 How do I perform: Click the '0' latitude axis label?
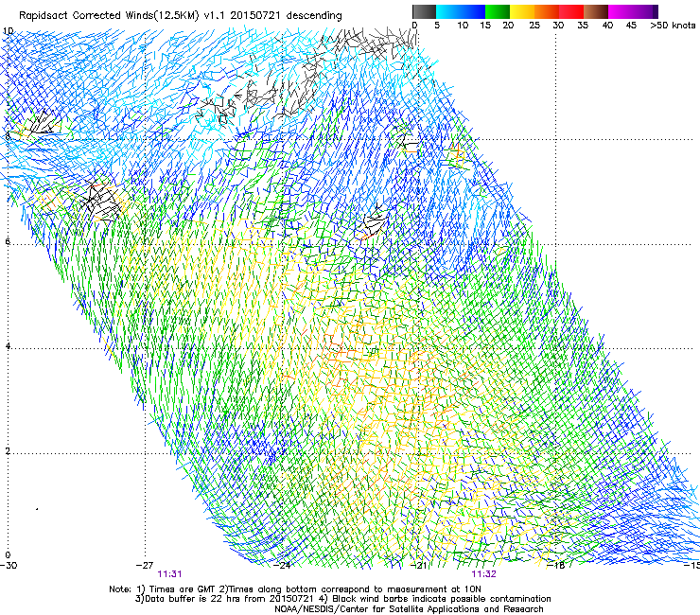8,555
